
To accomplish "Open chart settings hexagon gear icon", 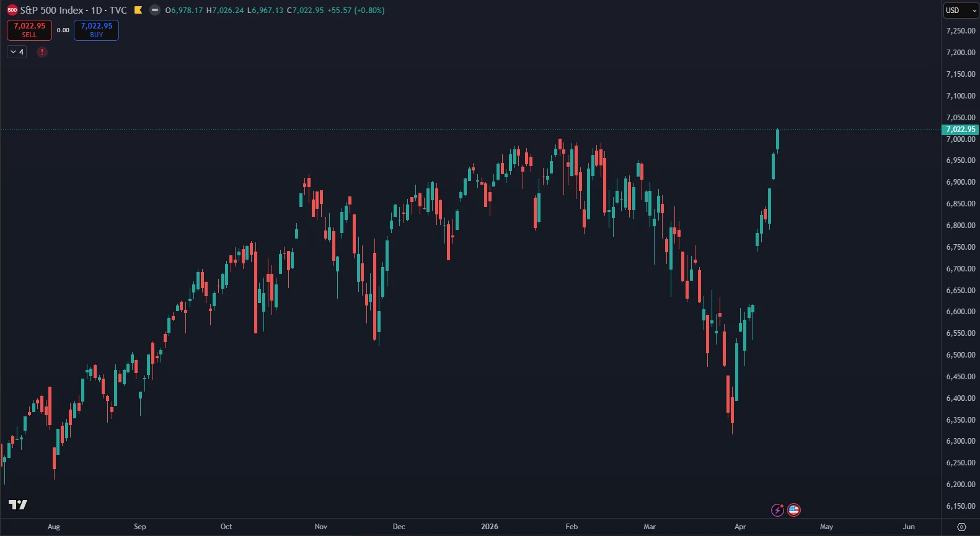I will [x=961, y=527].
